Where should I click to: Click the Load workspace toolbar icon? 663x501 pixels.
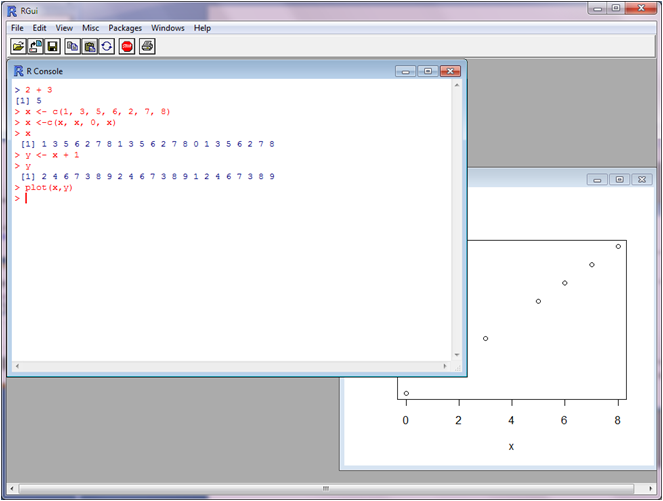(x=34, y=46)
